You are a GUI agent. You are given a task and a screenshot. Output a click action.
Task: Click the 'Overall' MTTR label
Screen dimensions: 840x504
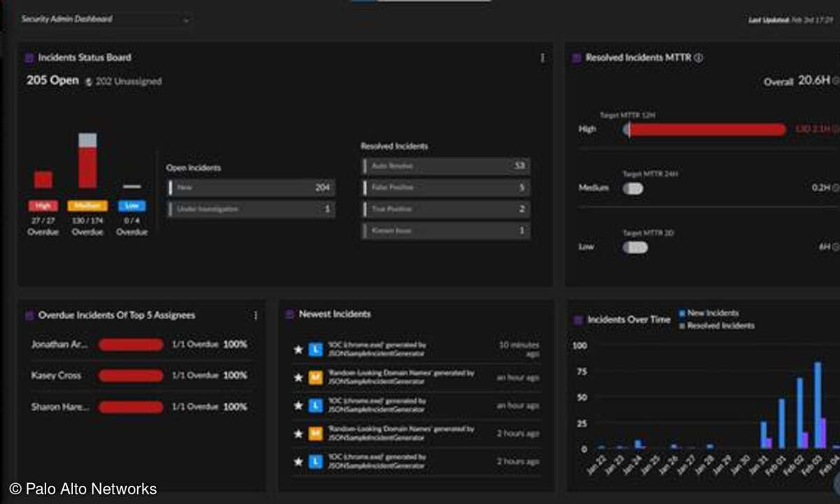[x=778, y=82]
